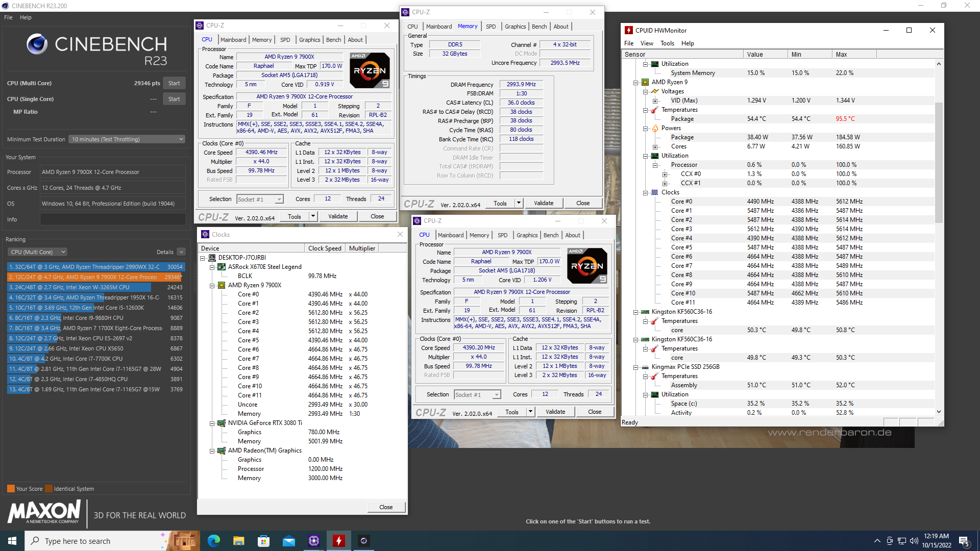Open Windows Start menu
Image resolution: width=980 pixels, height=551 pixels.
click(x=12, y=541)
